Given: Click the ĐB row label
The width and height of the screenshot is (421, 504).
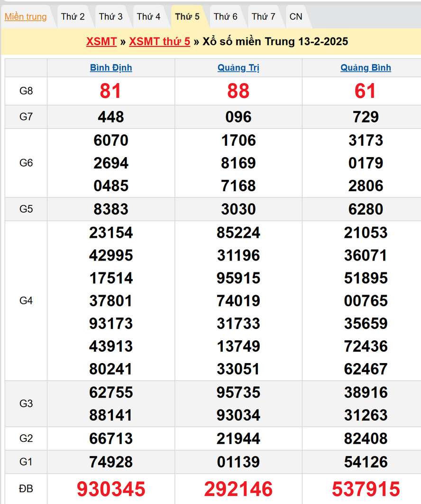Looking at the screenshot, I should tap(26, 489).
